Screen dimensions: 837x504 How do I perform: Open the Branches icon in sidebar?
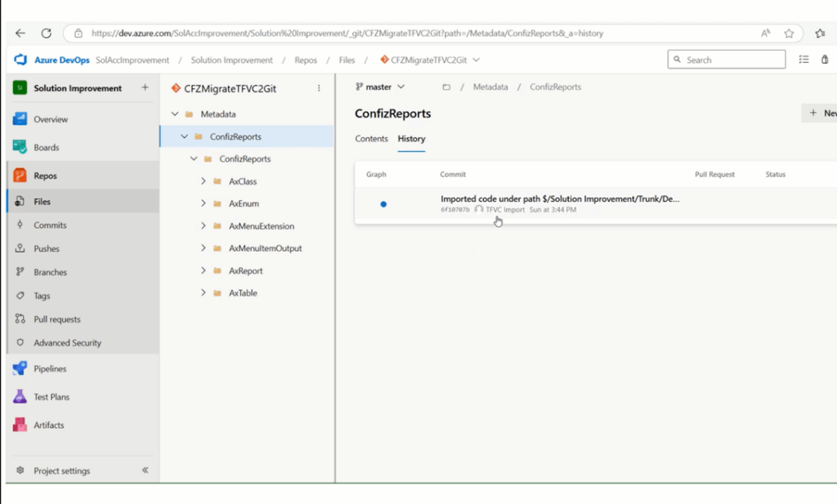[20, 271]
